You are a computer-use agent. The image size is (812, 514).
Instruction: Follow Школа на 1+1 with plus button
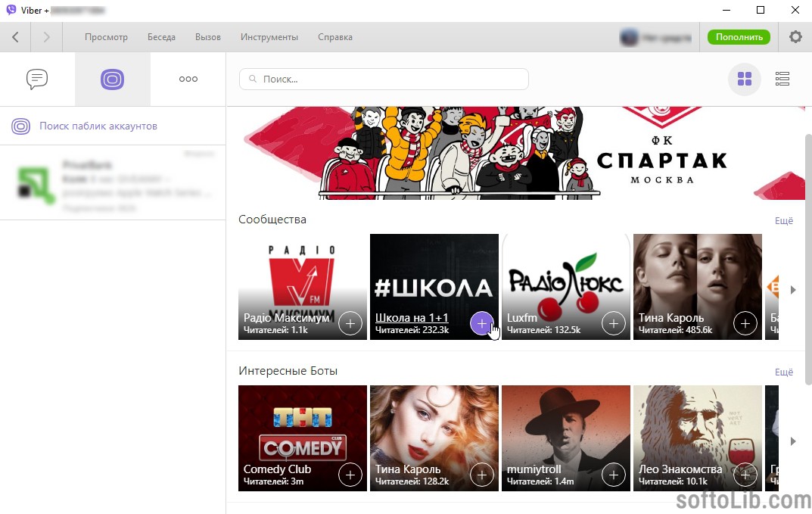point(481,323)
